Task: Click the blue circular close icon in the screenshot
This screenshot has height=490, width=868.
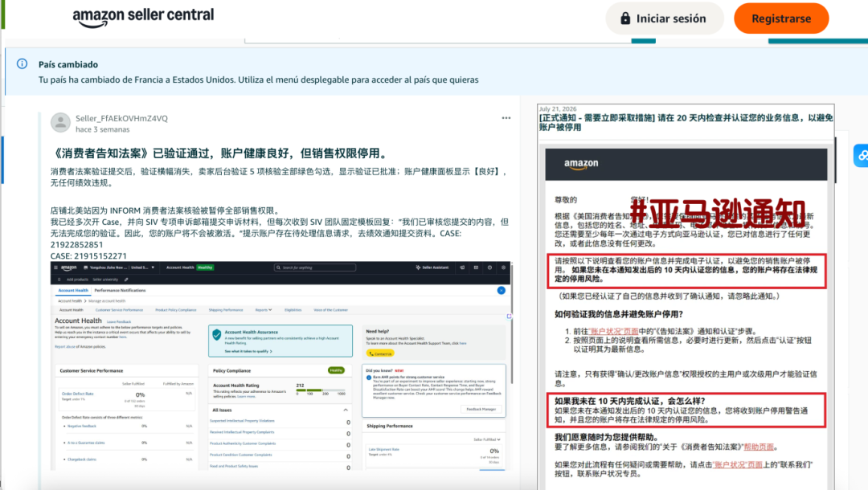Action: click(501, 290)
